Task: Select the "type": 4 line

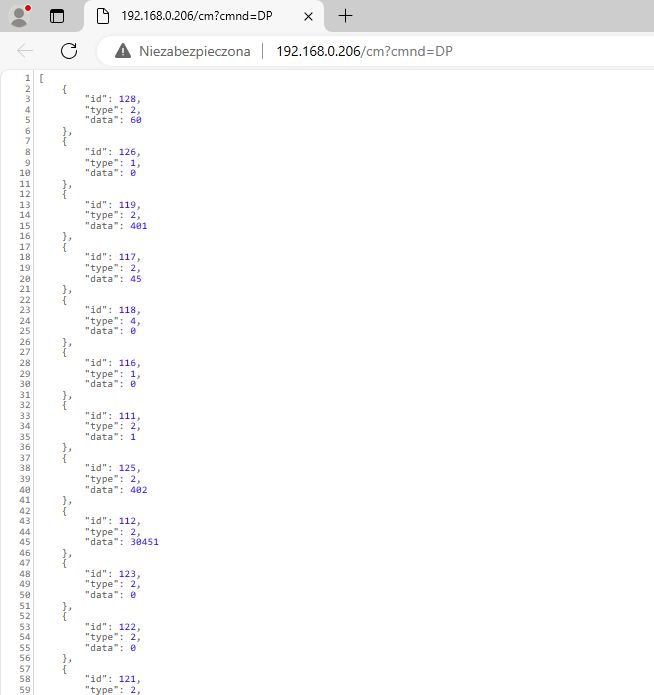Action: click(x=113, y=321)
